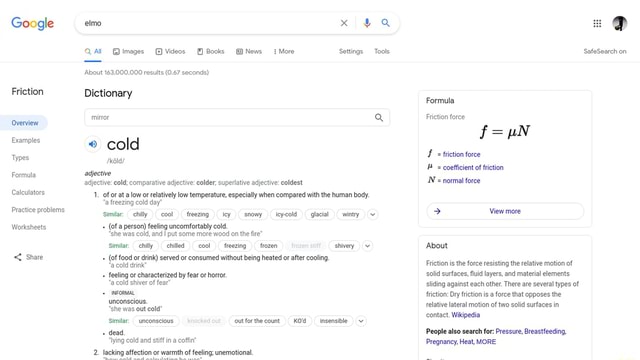
Task: Open the coefficient of friction link
Action: tap(473, 167)
